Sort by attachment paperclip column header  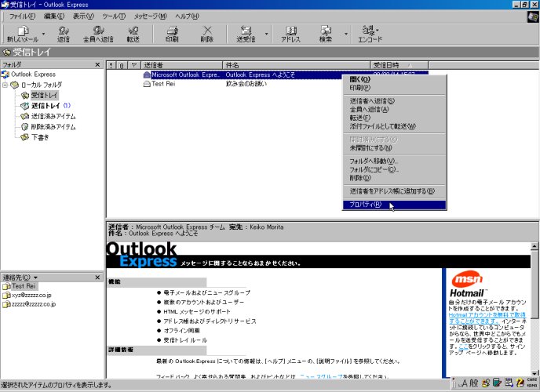click(x=122, y=65)
